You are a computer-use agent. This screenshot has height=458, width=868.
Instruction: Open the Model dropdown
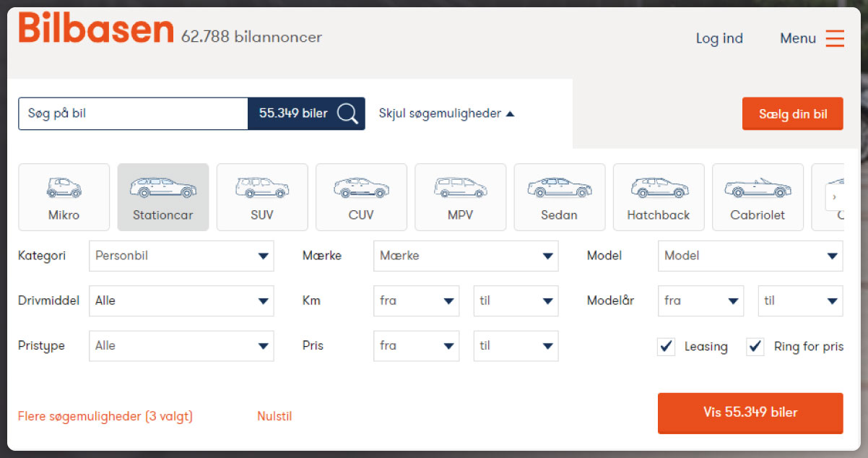coord(750,256)
